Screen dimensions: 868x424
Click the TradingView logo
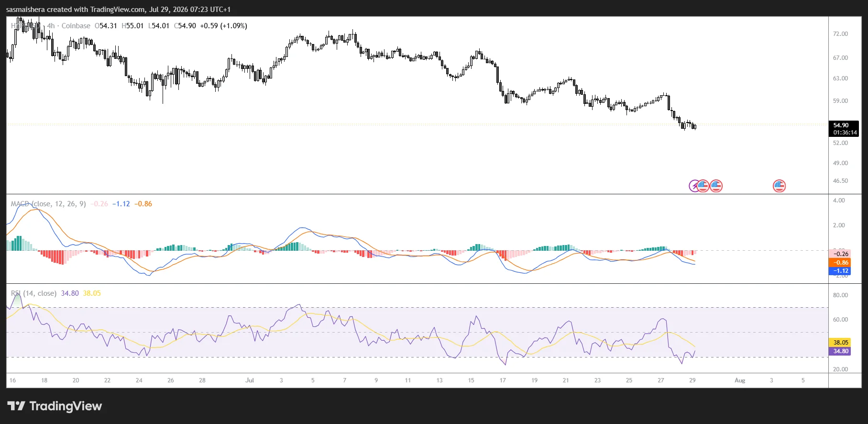pyautogui.click(x=55, y=406)
